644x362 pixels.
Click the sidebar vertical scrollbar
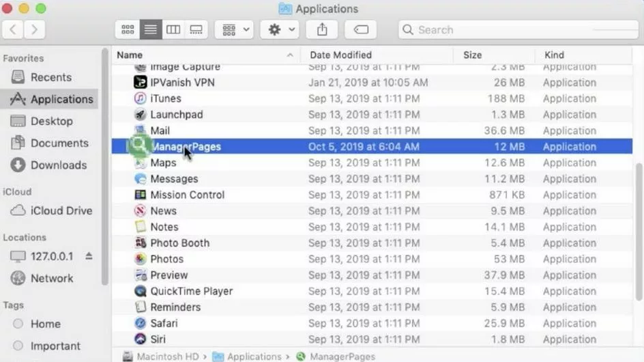(105, 167)
